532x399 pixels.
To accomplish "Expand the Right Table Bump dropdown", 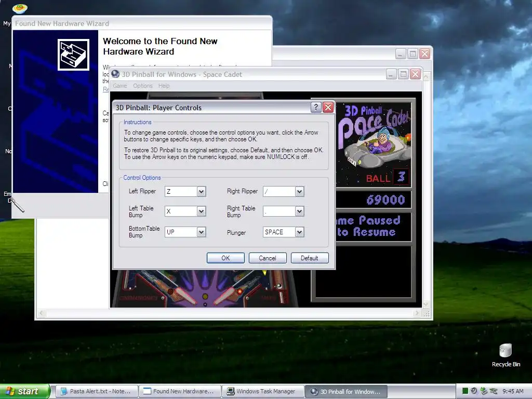I will 299,211.
